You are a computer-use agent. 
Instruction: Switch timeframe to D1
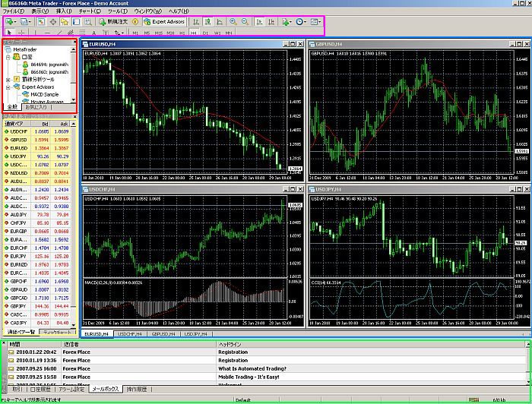pyautogui.click(x=205, y=33)
